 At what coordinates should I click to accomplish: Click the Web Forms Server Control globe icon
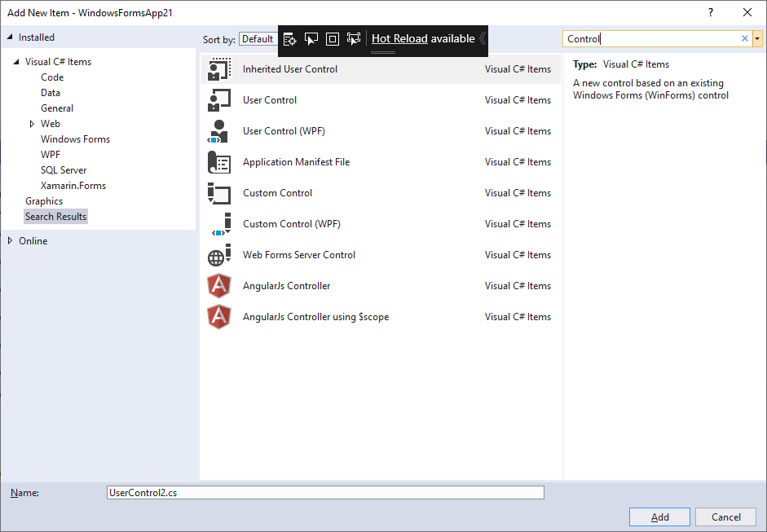[x=219, y=255]
